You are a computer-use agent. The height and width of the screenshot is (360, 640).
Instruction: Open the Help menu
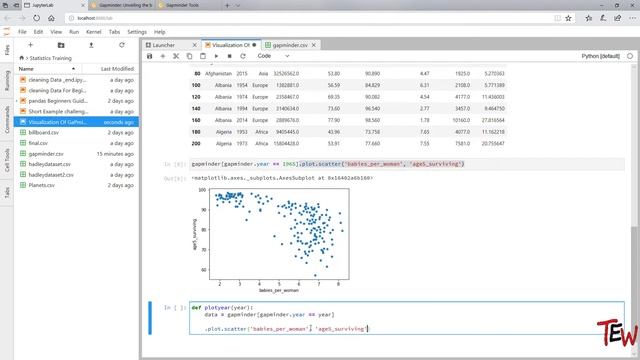(160, 32)
